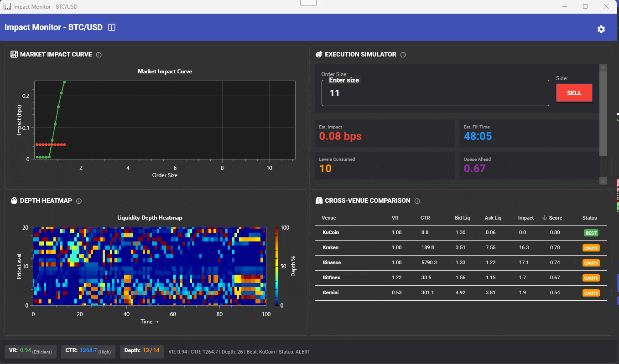Click the info icon next to EXECUTION SIMULATOR
Screen dimensions: 619x364
point(403,55)
